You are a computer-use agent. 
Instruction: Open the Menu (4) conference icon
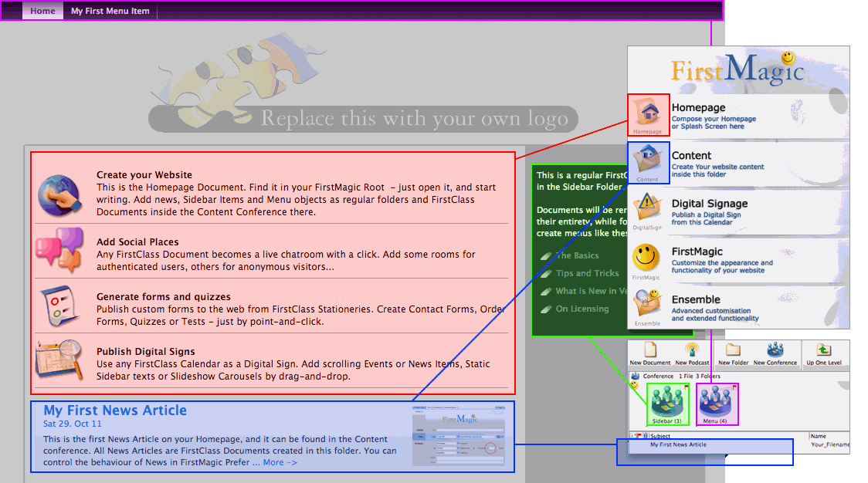point(717,404)
